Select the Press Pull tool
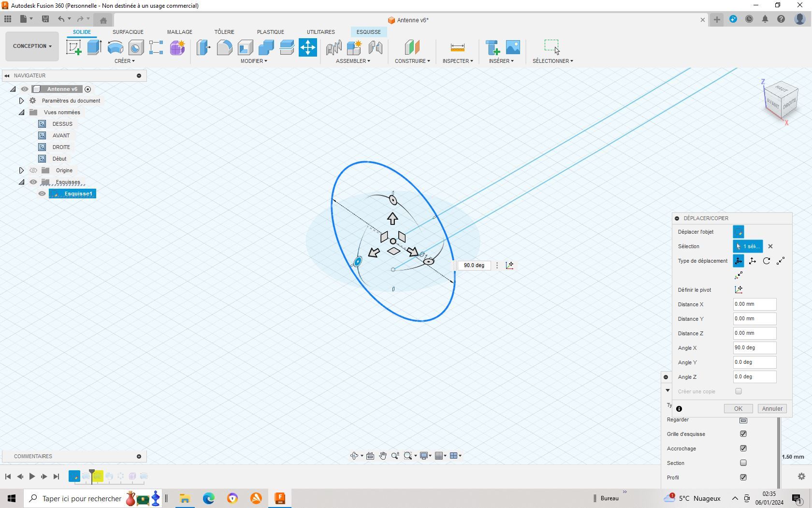 tap(203, 47)
